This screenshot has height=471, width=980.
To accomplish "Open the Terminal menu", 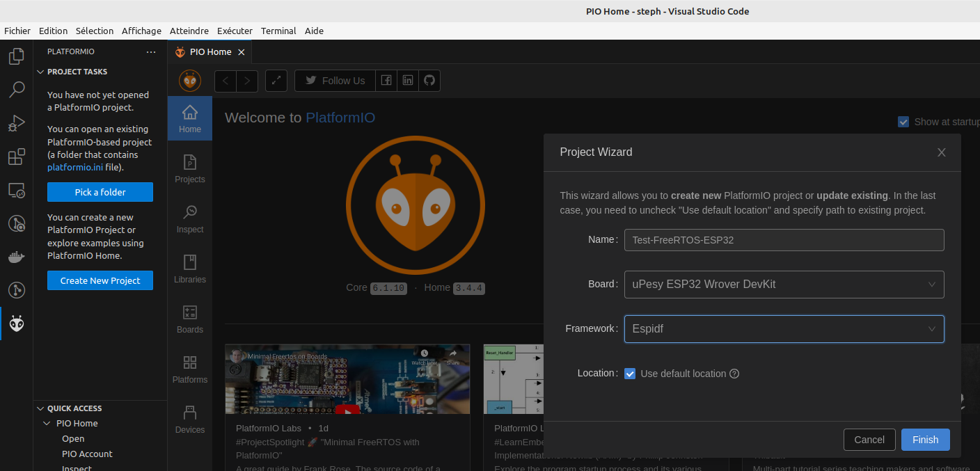I will 278,31.
